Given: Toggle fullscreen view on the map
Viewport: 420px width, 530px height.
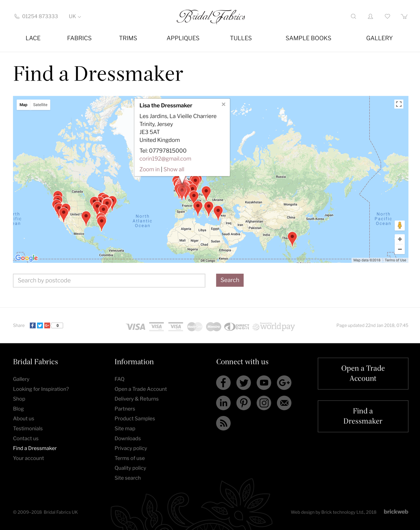Looking at the screenshot, I should coord(399,104).
